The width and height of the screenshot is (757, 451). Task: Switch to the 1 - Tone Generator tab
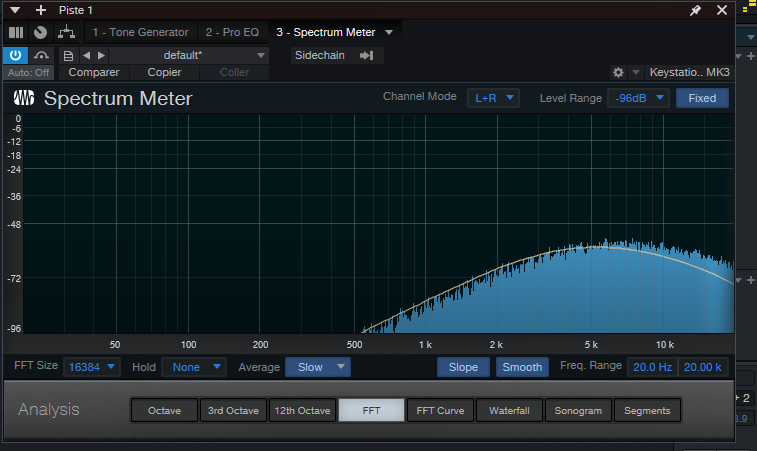tap(140, 32)
